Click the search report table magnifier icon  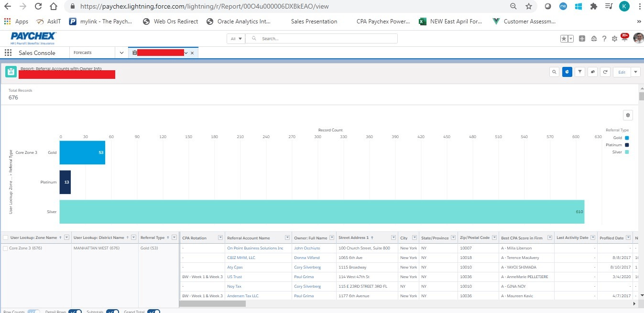click(554, 72)
